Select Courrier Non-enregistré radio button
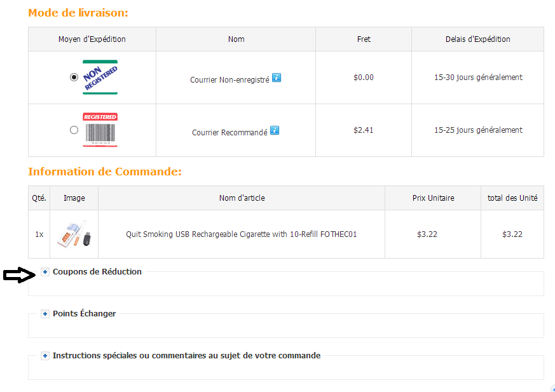The height and width of the screenshot is (392, 555). click(x=74, y=78)
